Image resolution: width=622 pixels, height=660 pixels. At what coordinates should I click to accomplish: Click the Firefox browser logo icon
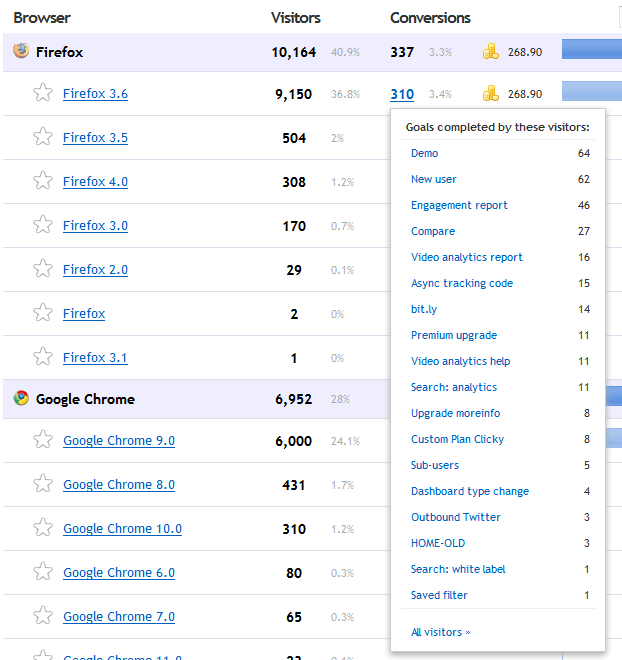[21, 51]
